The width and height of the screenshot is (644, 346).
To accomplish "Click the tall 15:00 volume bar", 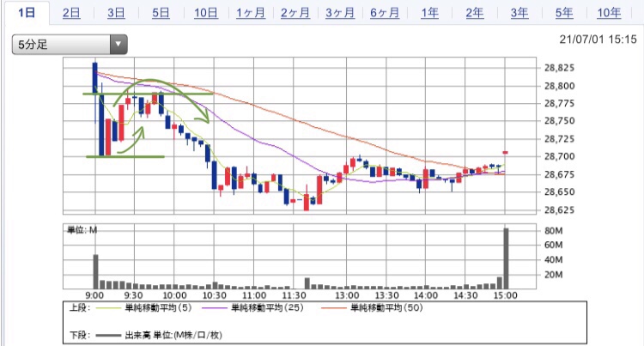I will [x=506, y=258].
